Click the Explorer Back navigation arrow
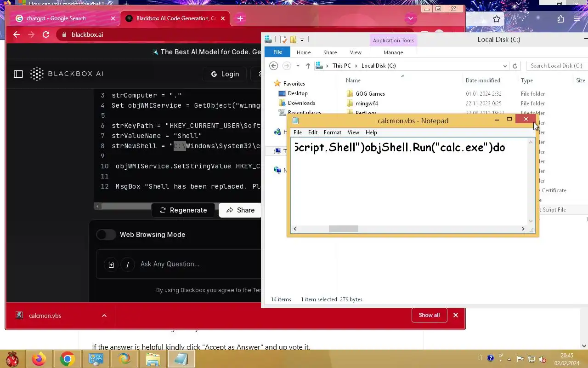The width and height of the screenshot is (588, 368). point(273,66)
